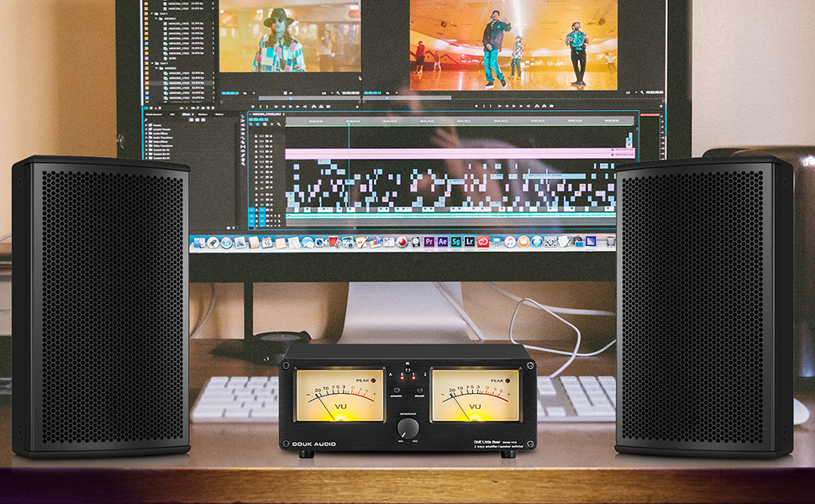
Task: Open Adobe SpeedGrade (Sg) in the Dock
Action: pyautogui.click(x=456, y=242)
